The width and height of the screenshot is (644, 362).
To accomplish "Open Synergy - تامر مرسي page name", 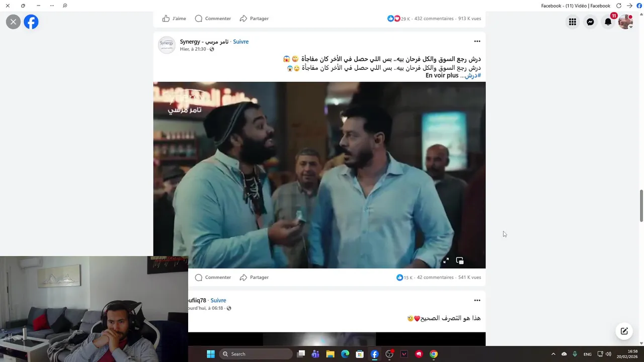I will (x=204, y=42).
